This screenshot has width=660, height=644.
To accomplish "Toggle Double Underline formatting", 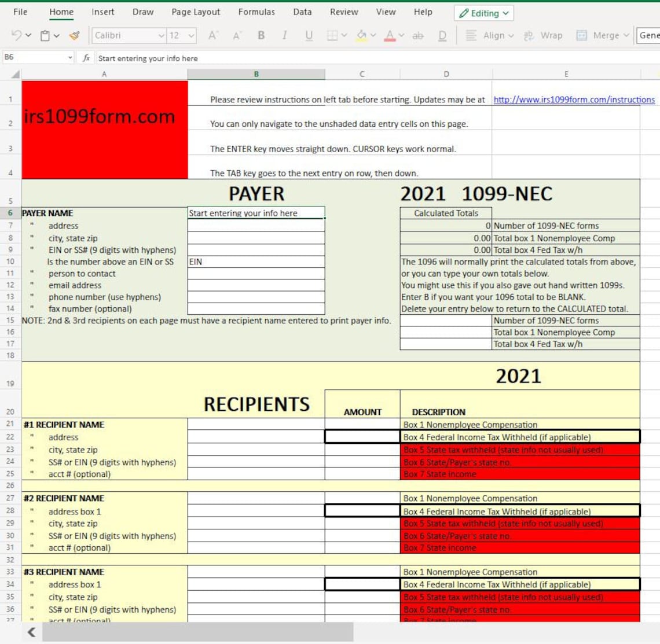I will (442, 35).
